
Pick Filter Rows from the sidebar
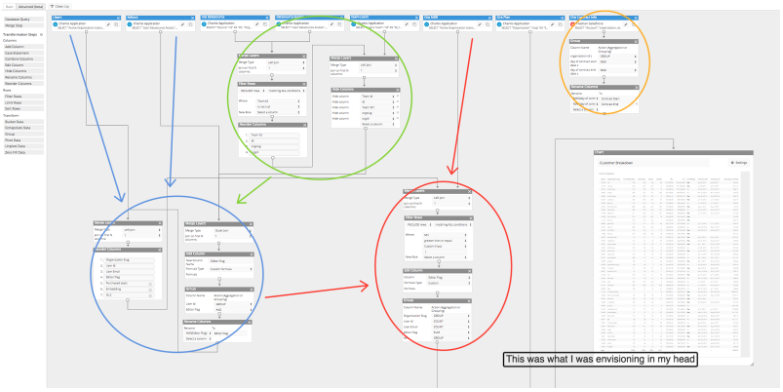(x=23, y=96)
